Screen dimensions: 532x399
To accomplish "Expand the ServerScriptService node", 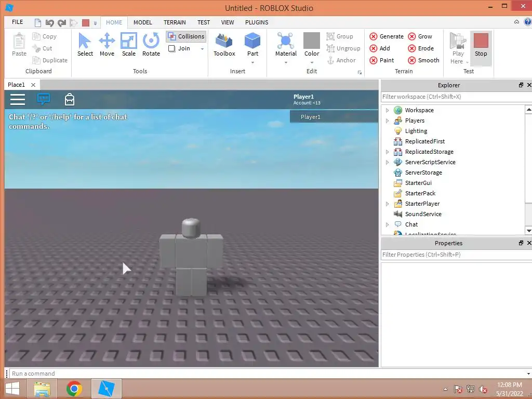I will pyautogui.click(x=387, y=162).
